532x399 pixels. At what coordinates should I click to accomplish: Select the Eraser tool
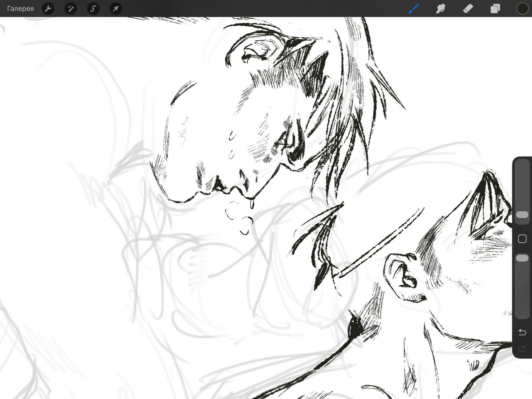tap(468, 8)
